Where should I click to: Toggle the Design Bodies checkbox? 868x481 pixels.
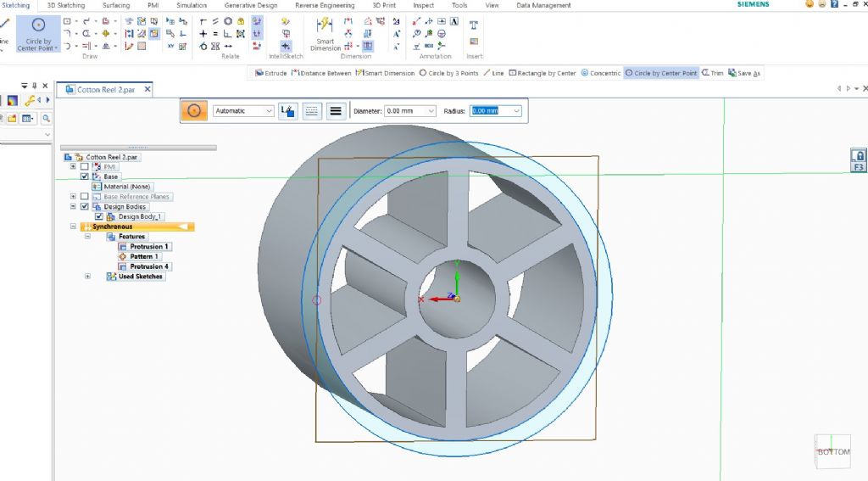click(85, 206)
